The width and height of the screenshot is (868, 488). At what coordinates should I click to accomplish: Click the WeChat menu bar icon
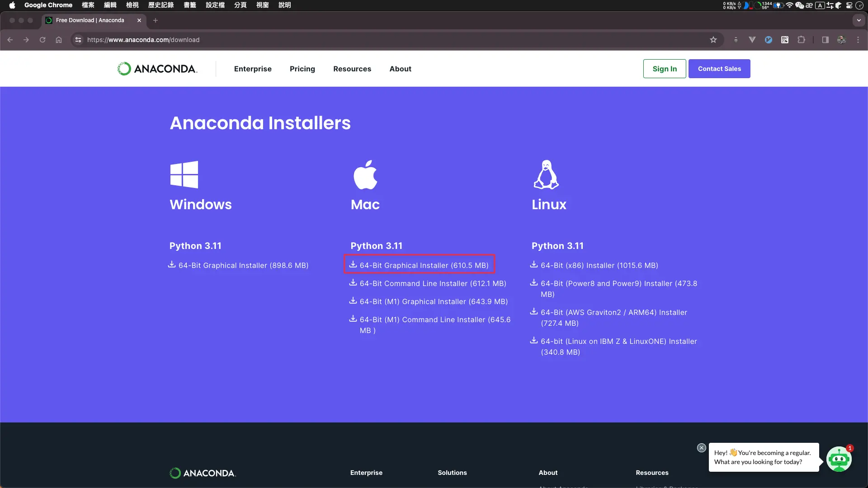(799, 5)
